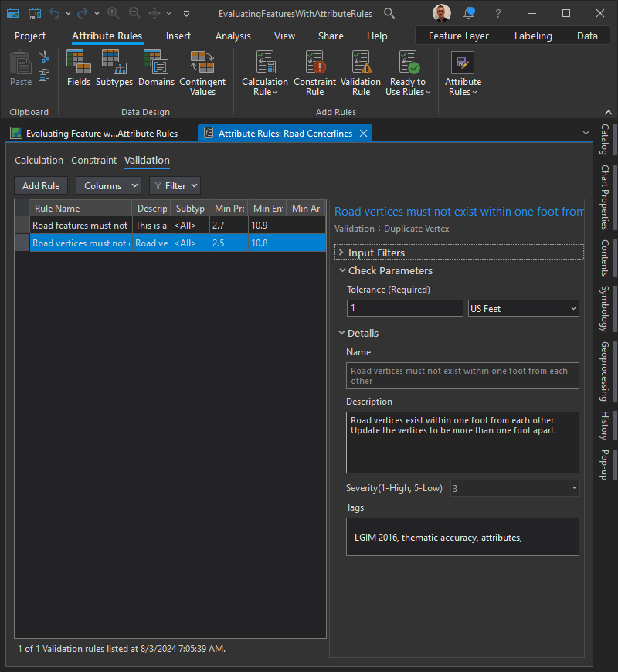Collapse the Check Parameters section
This screenshot has width=618, height=672.
pos(341,271)
